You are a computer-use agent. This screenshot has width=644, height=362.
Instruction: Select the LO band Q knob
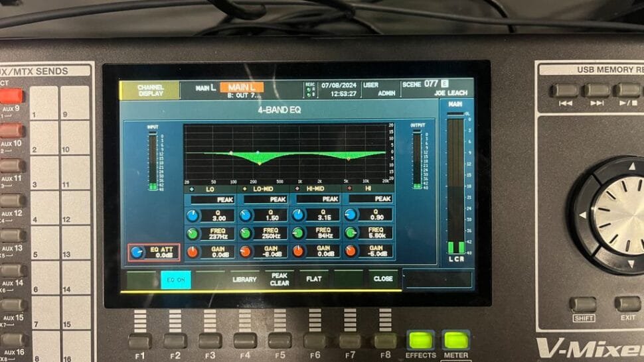pyautogui.click(x=193, y=215)
